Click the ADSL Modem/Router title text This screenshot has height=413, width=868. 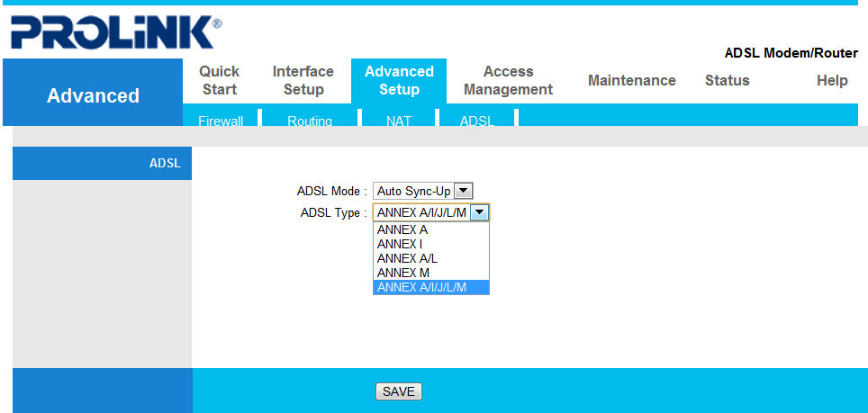tap(791, 53)
